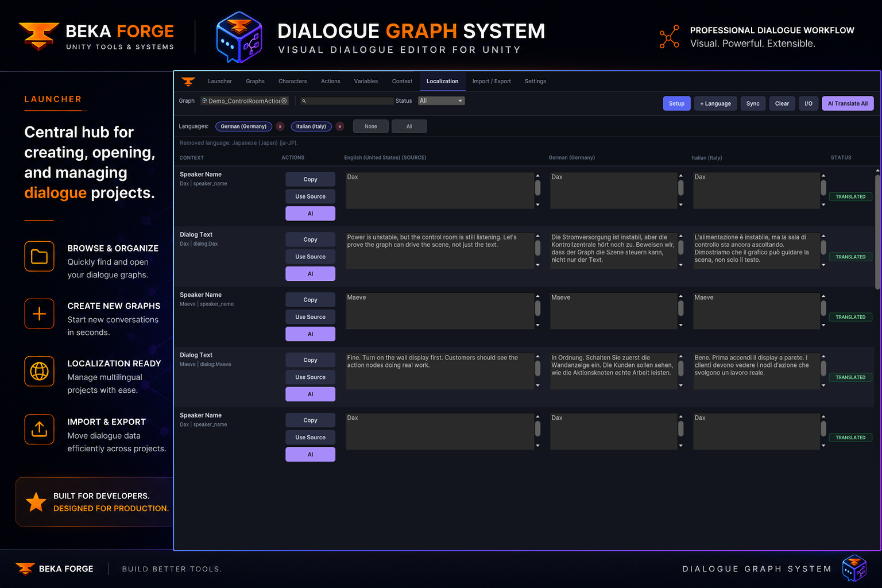Click the scroll-down arrow of Italian L'alimentazione field
882x588 pixels.
[823, 265]
